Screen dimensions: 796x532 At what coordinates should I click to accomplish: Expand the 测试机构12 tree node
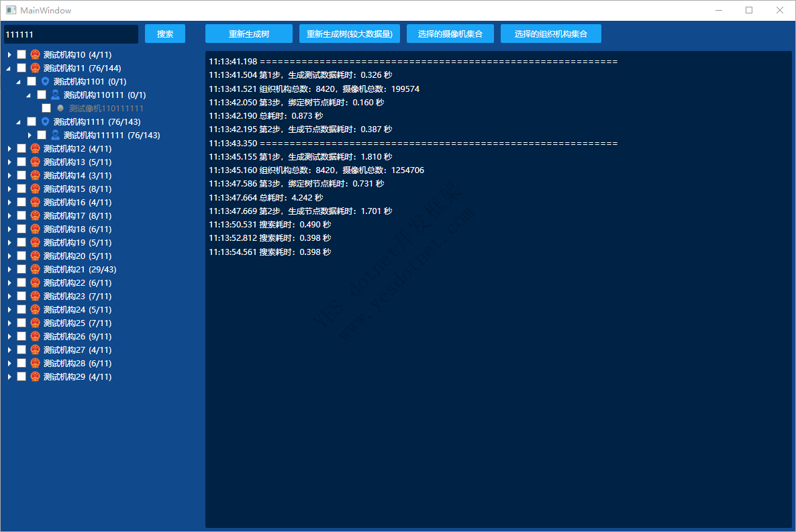tap(9, 148)
